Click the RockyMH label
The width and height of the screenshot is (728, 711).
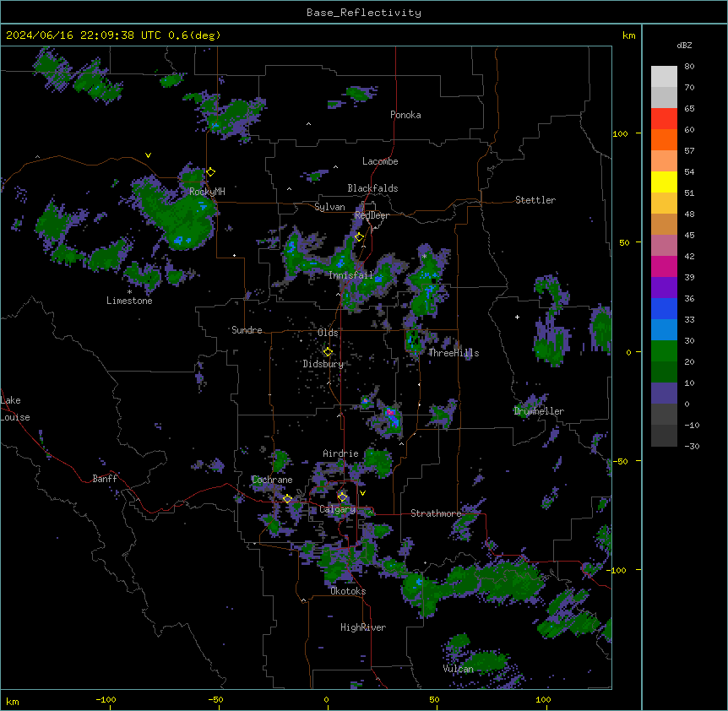tap(207, 192)
